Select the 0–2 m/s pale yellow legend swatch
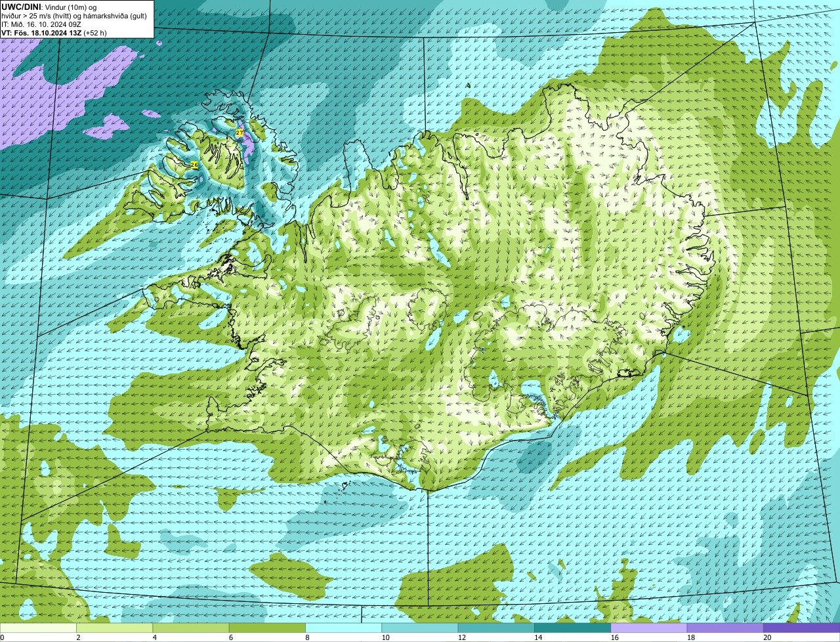Image resolution: width=840 pixels, height=642 pixels. coord(38,628)
